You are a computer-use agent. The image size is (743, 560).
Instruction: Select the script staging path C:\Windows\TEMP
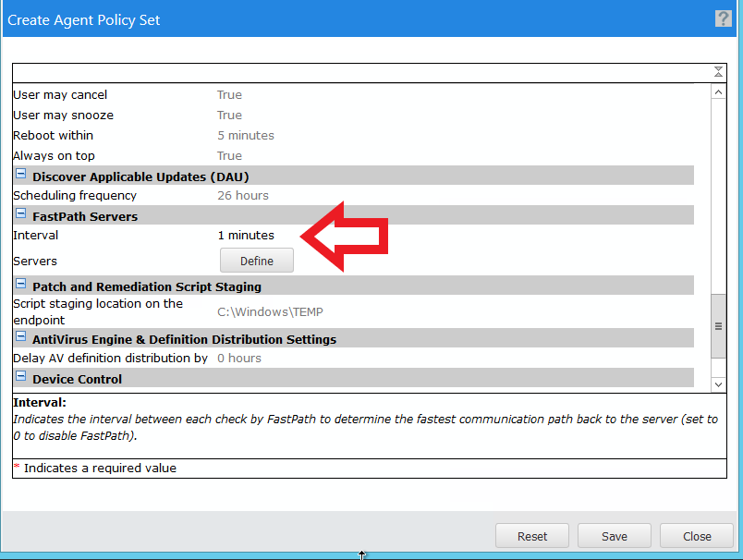pos(270,312)
